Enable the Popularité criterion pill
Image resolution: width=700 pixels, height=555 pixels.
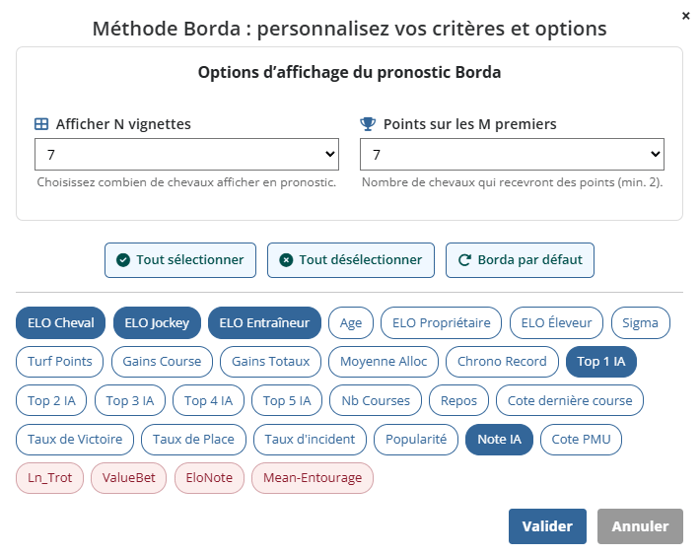point(416,439)
